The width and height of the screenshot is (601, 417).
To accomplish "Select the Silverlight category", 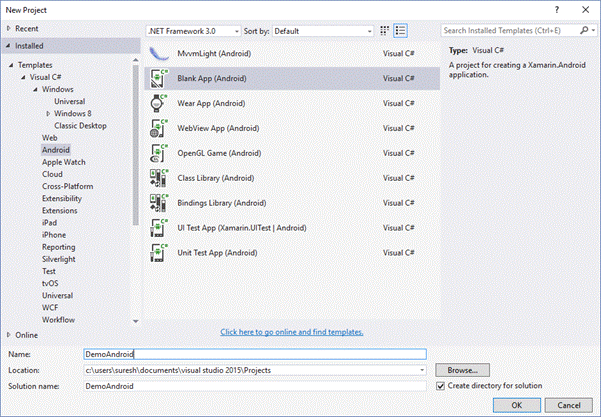I will pos(59,259).
